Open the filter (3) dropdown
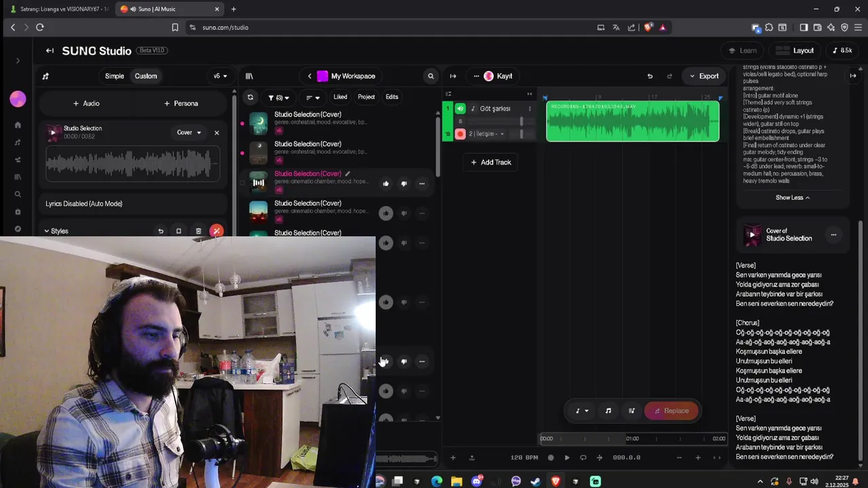The image size is (868, 488). click(279, 98)
